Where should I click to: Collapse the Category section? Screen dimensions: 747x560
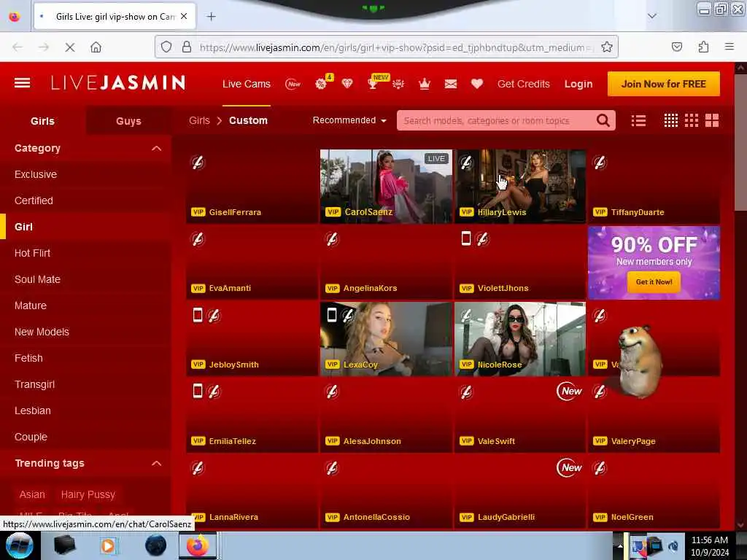[x=156, y=148]
